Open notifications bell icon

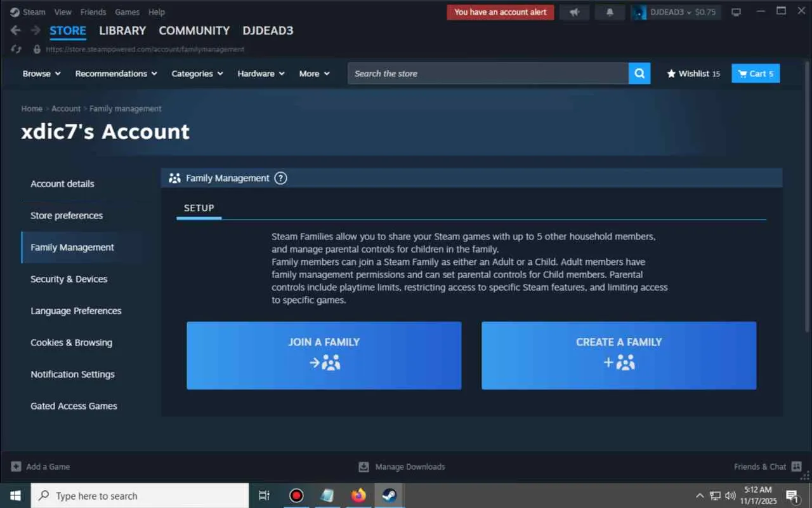[x=610, y=12]
